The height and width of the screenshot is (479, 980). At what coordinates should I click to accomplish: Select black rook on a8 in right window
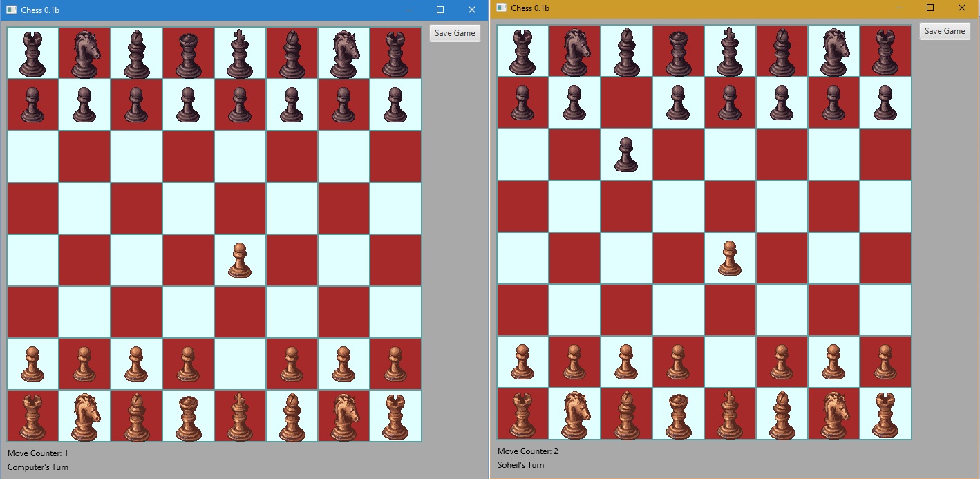pyautogui.click(x=522, y=52)
